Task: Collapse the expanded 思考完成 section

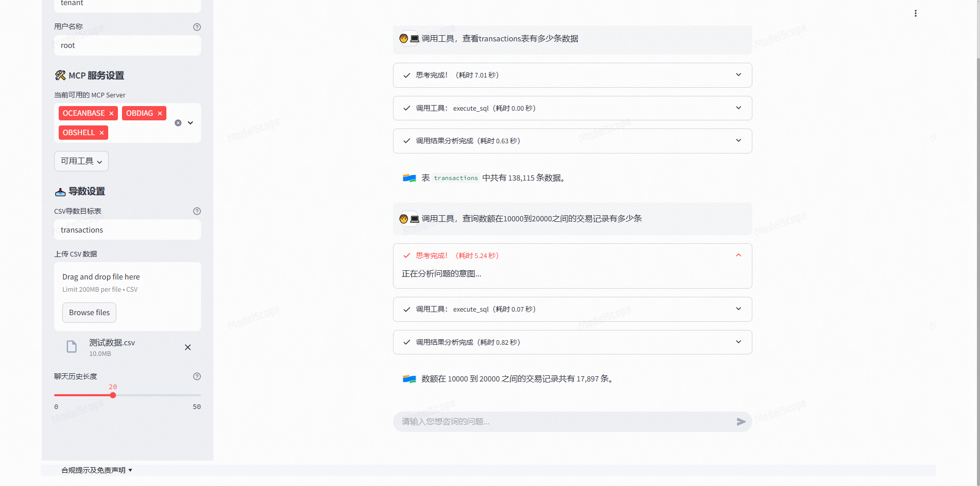Action: point(739,255)
